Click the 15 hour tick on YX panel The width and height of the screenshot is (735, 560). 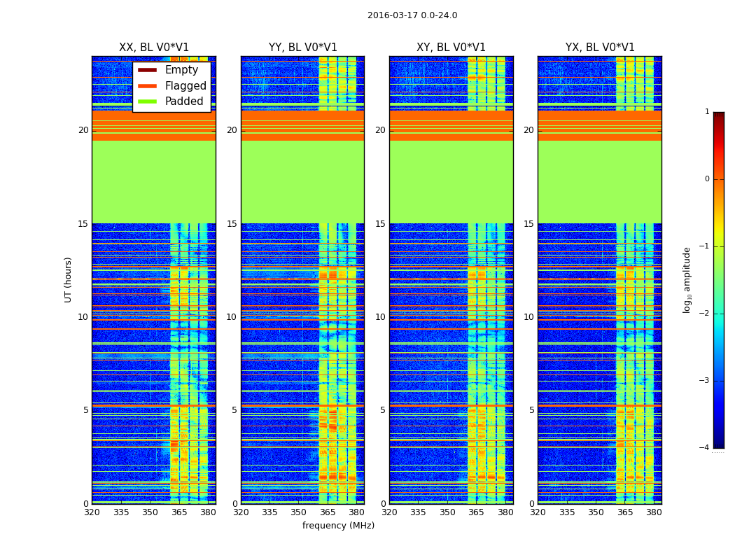click(x=528, y=223)
